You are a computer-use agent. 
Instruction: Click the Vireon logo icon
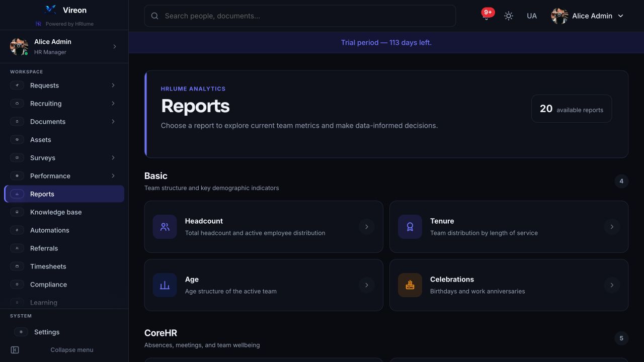pyautogui.click(x=50, y=10)
